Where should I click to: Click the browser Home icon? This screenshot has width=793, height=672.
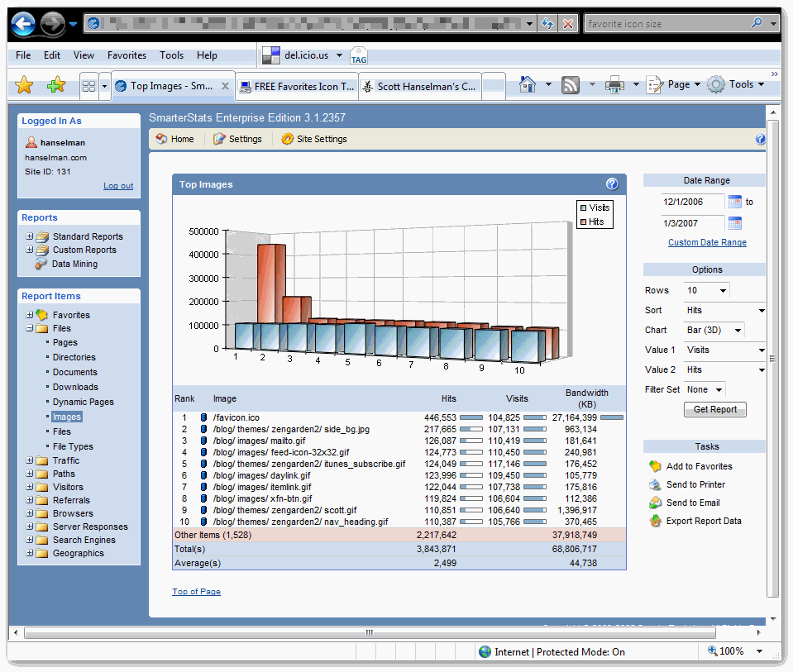[x=527, y=84]
